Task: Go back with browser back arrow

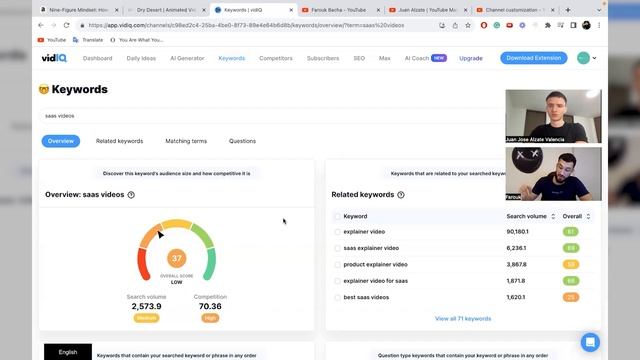Action: point(41,25)
